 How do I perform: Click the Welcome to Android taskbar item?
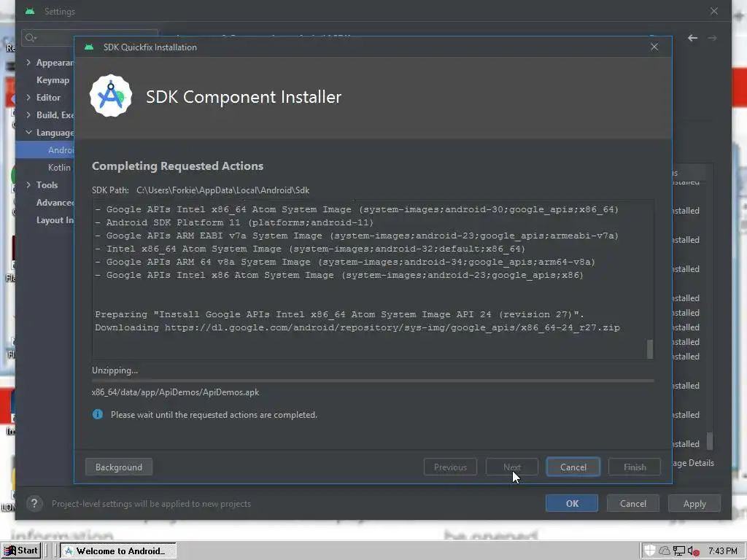[118, 551]
